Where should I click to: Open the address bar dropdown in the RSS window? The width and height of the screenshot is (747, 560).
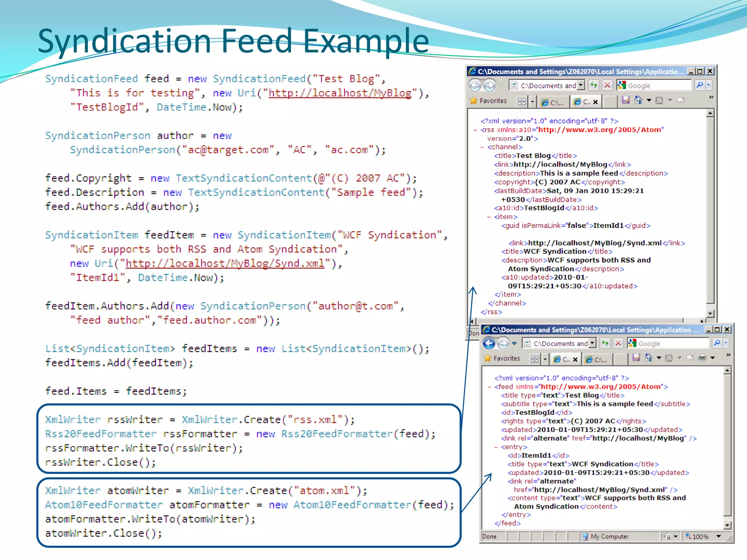click(x=581, y=85)
